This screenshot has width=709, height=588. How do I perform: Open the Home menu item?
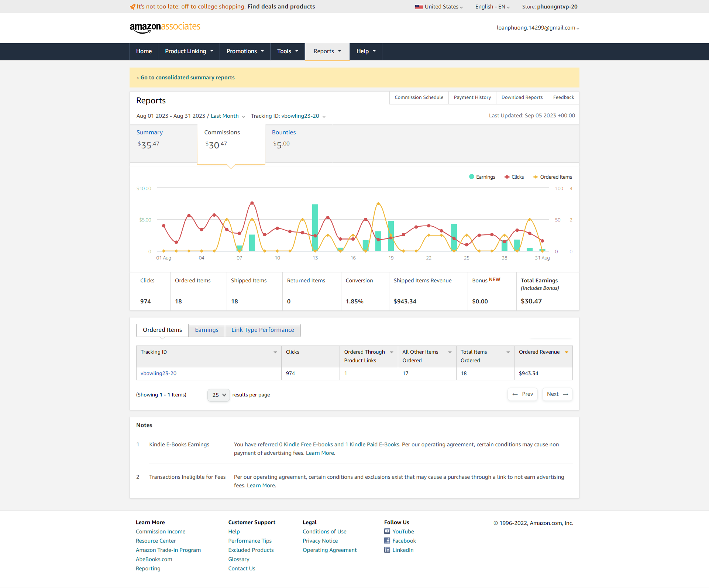point(144,51)
